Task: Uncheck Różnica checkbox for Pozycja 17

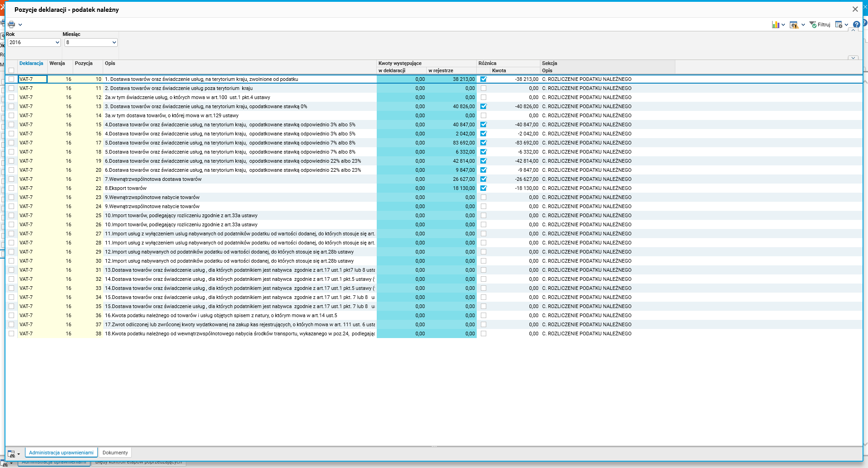Action: 484,143
